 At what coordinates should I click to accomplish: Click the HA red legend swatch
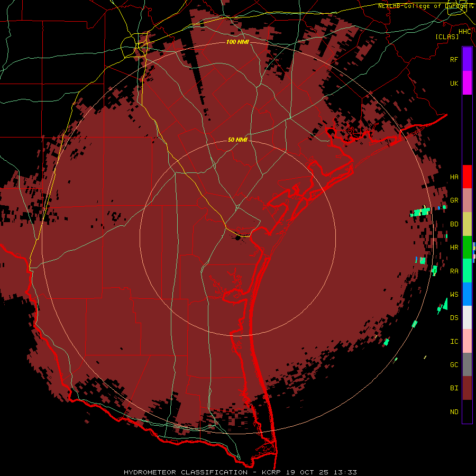click(467, 177)
